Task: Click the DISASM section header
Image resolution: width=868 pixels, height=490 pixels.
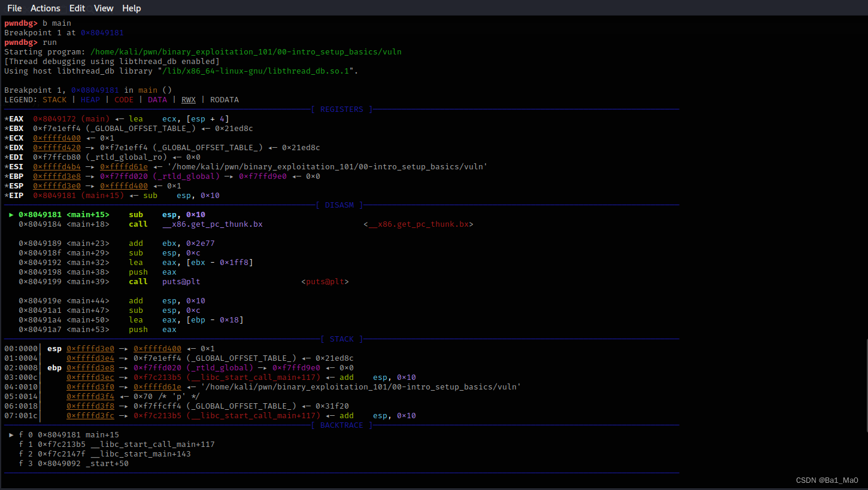Action: coord(339,205)
